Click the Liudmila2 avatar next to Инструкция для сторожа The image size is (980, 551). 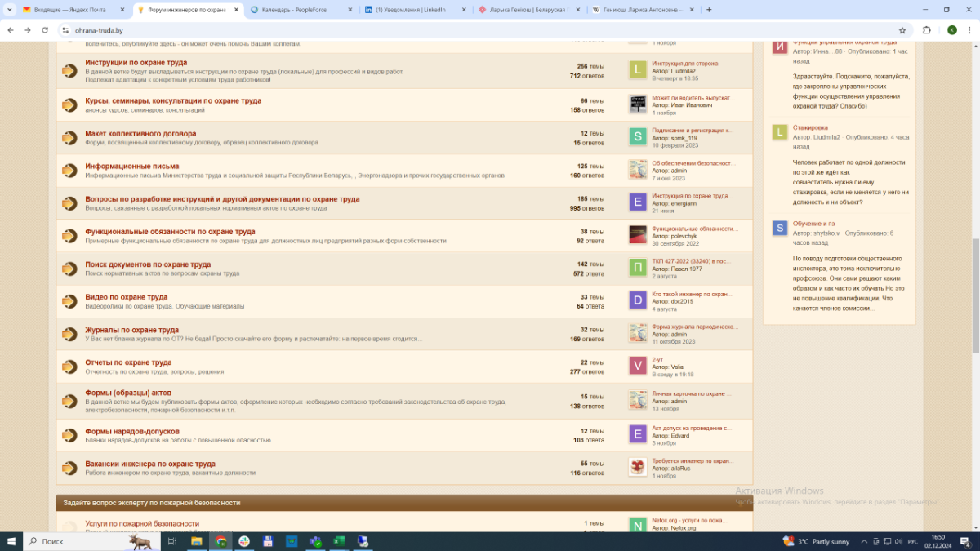[638, 70]
